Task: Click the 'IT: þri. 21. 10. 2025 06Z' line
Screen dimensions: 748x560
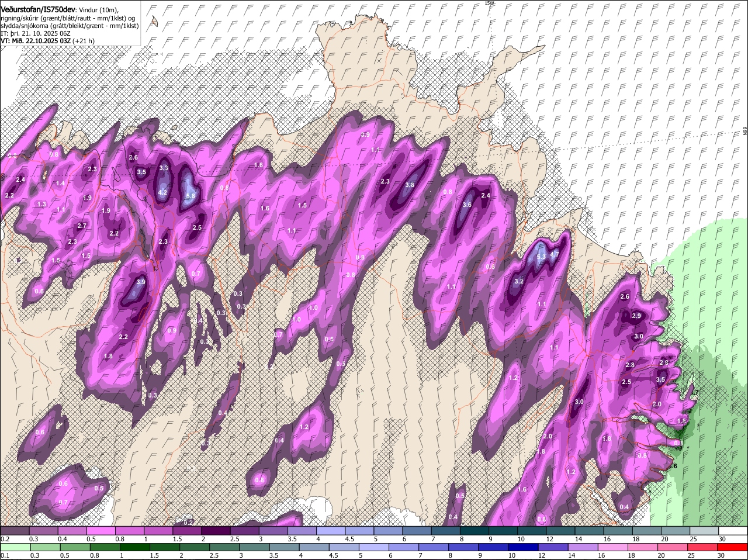Action: [36, 33]
